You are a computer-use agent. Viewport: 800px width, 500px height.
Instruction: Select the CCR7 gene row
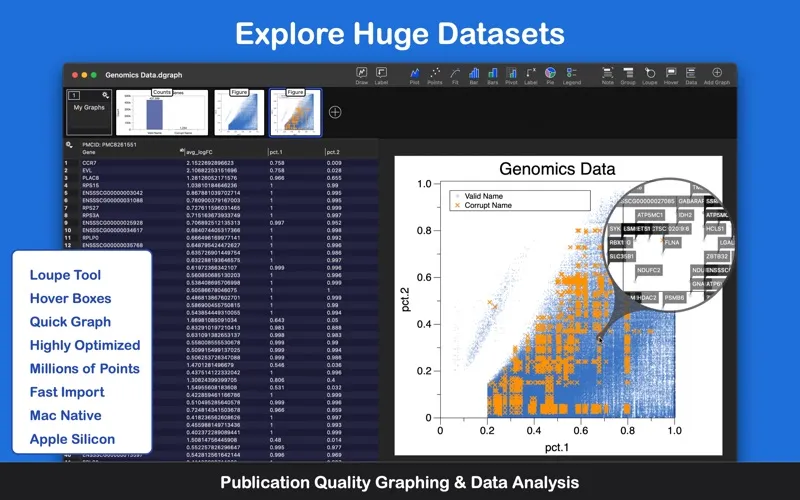pyautogui.click(x=90, y=162)
